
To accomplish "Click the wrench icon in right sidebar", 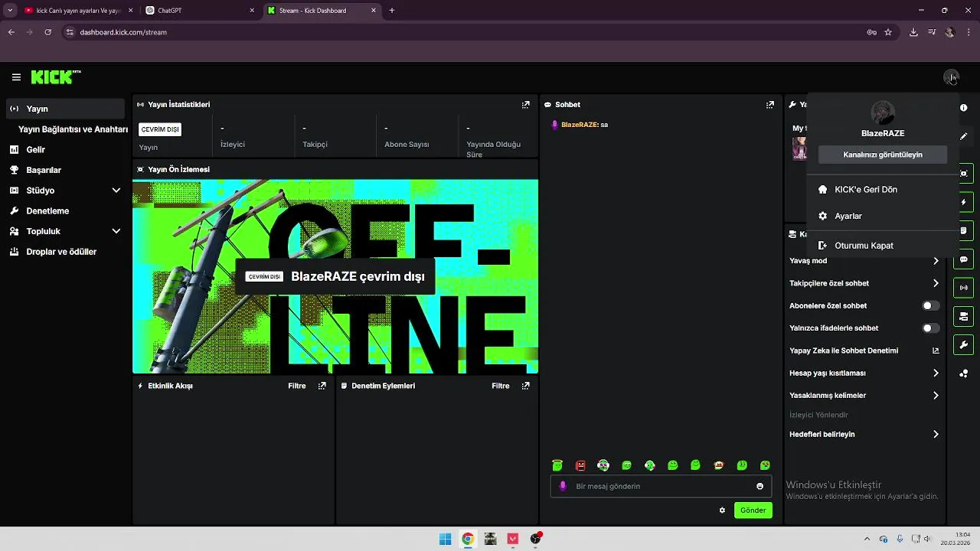I will (x=964, y=344).
